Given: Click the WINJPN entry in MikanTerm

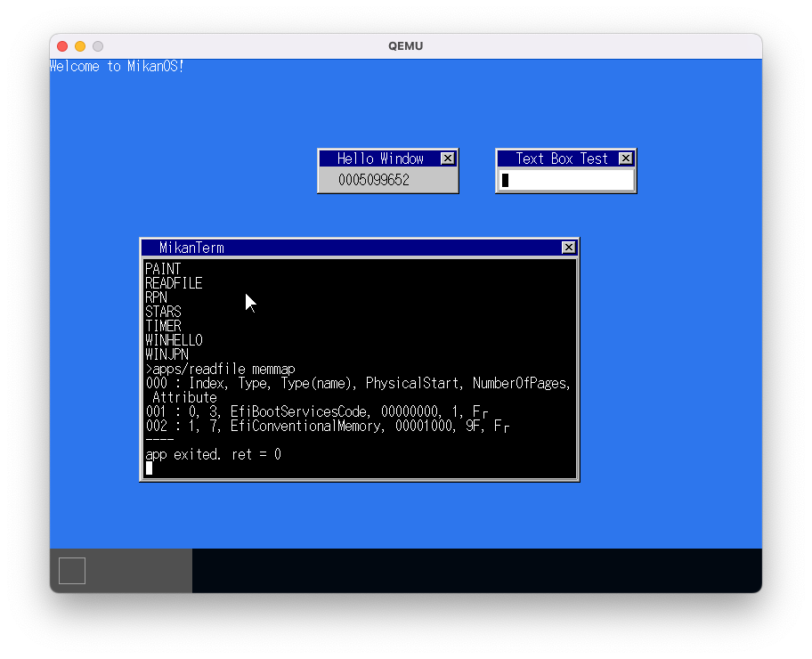Looking at the screenshot, I should point(166,354).
